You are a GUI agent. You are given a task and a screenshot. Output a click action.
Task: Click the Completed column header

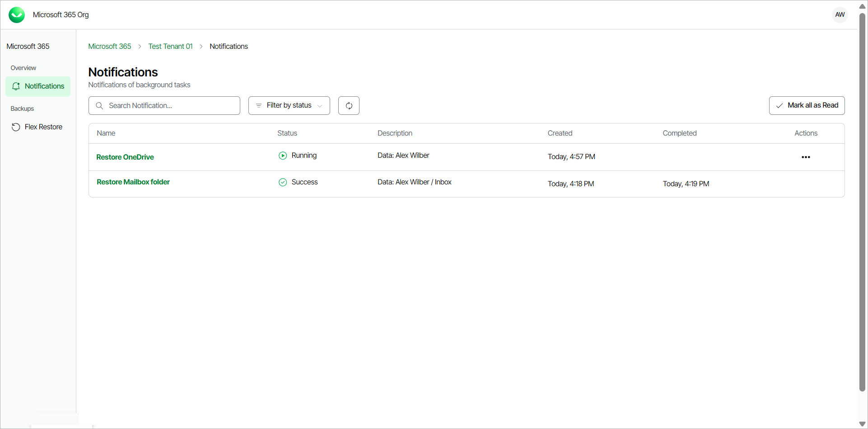[680, 133]
